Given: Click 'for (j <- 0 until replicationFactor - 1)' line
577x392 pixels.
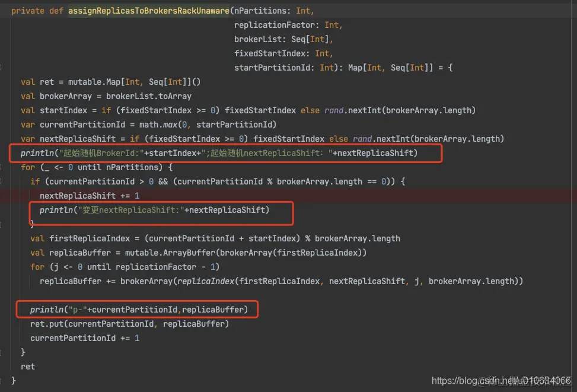Looking at the screenshot, I should 125,267.
